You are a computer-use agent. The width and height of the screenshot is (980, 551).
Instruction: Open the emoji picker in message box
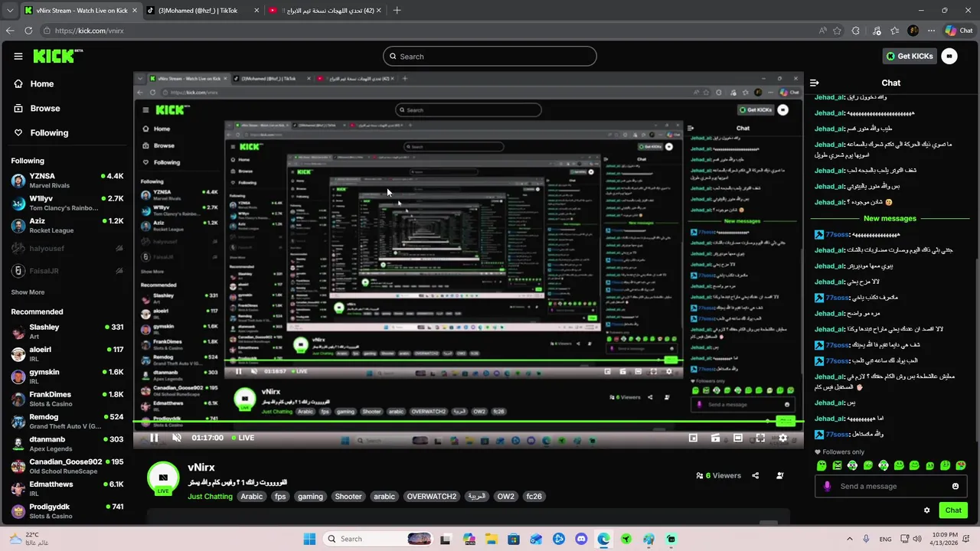tap(955, 486)
